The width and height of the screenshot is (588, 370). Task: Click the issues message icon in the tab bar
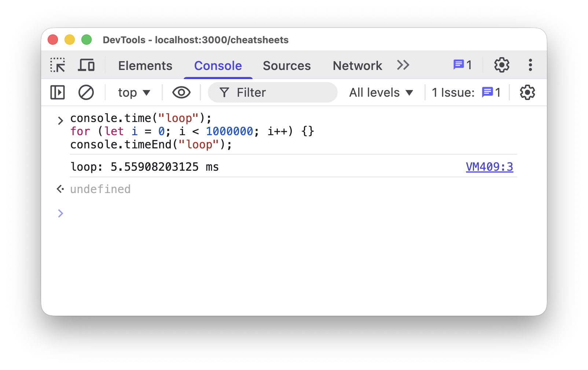(462, 65)
